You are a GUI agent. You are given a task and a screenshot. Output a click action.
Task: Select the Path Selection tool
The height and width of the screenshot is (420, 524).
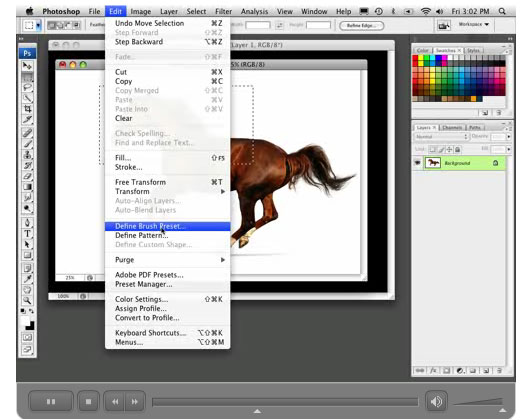click(x=27, y=244)
